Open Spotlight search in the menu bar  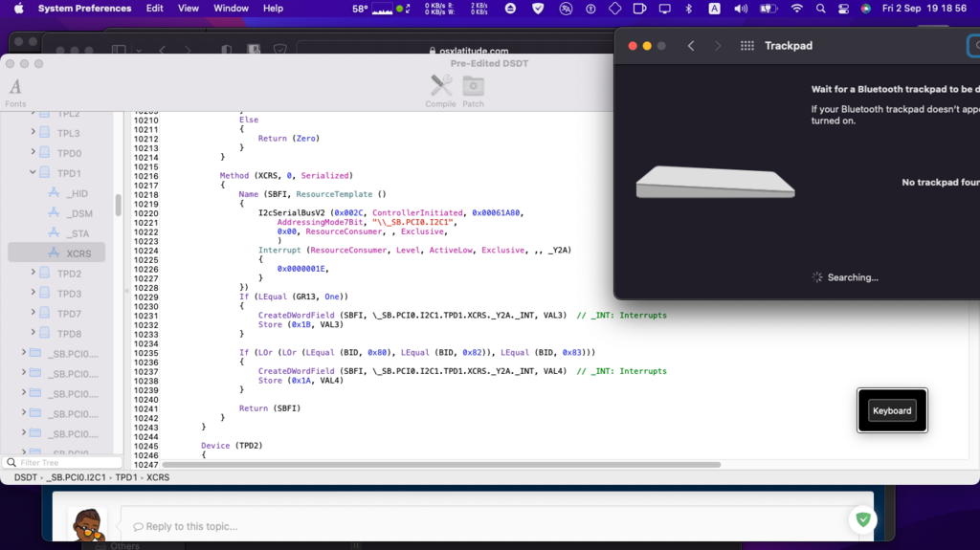coord(821,9)
